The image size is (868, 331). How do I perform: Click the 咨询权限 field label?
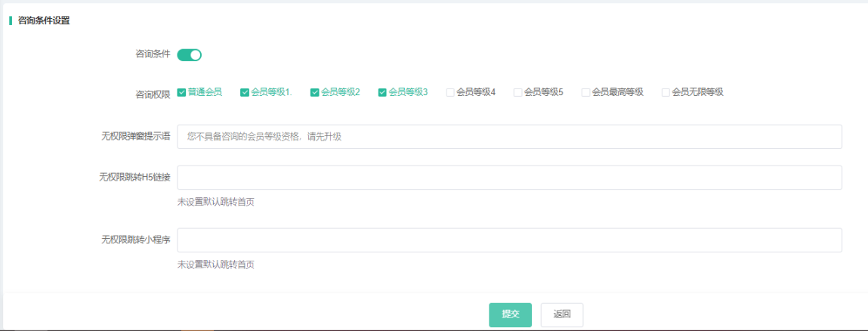click(152, 94)
